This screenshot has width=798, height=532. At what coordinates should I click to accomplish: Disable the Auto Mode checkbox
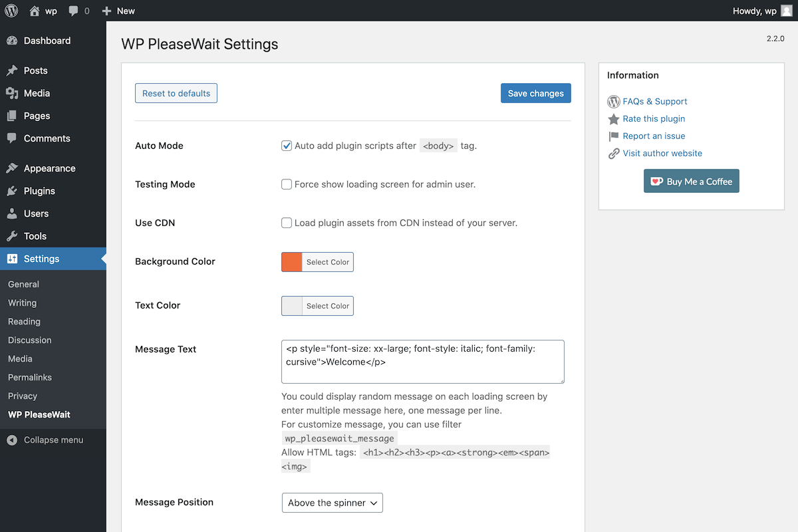[x=287, y=146]
